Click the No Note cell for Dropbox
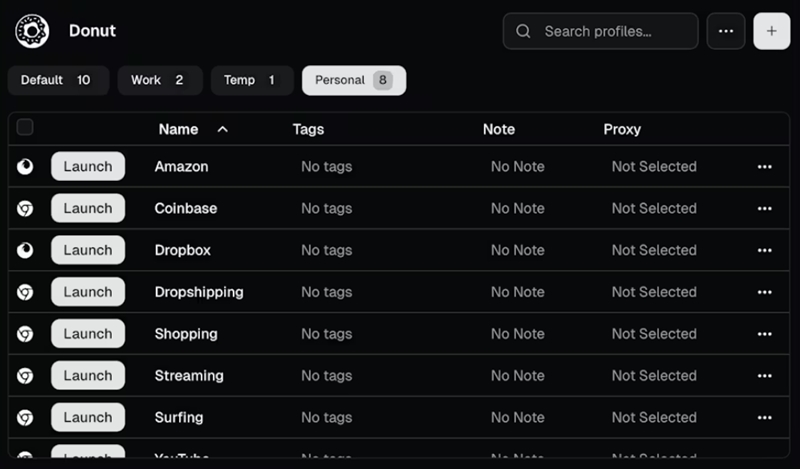The image size is (800, 469). [x=517, y=251]
